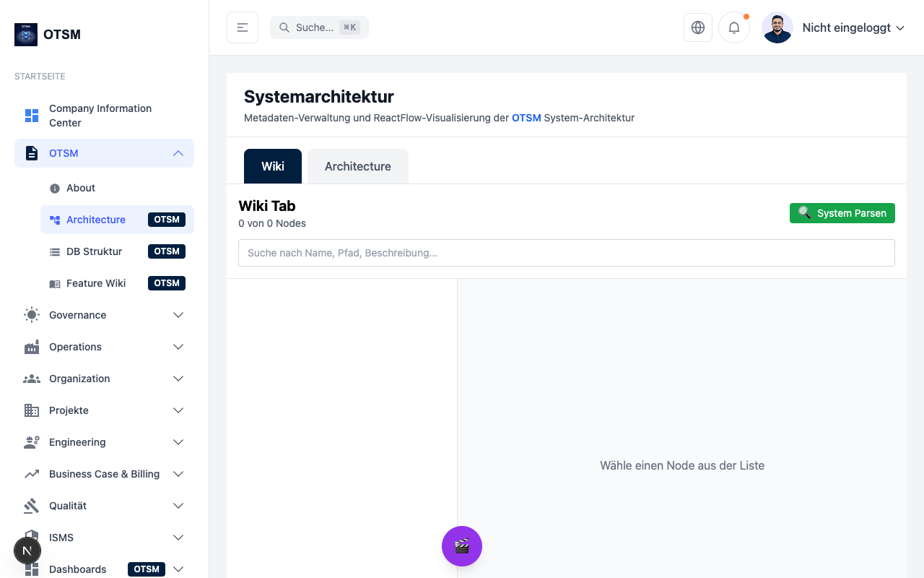Click the user avatar picture
The width and height of the screenshot is (924, 578).
click(x=777, y=27)
